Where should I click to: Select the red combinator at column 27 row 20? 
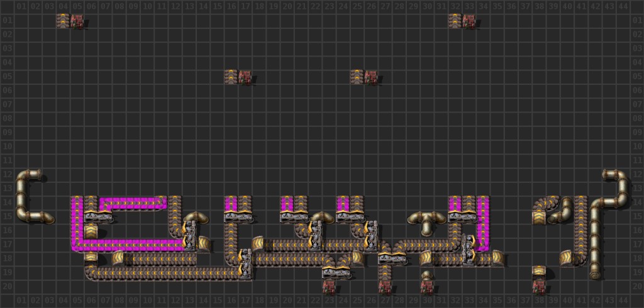(x=385, y=287)
